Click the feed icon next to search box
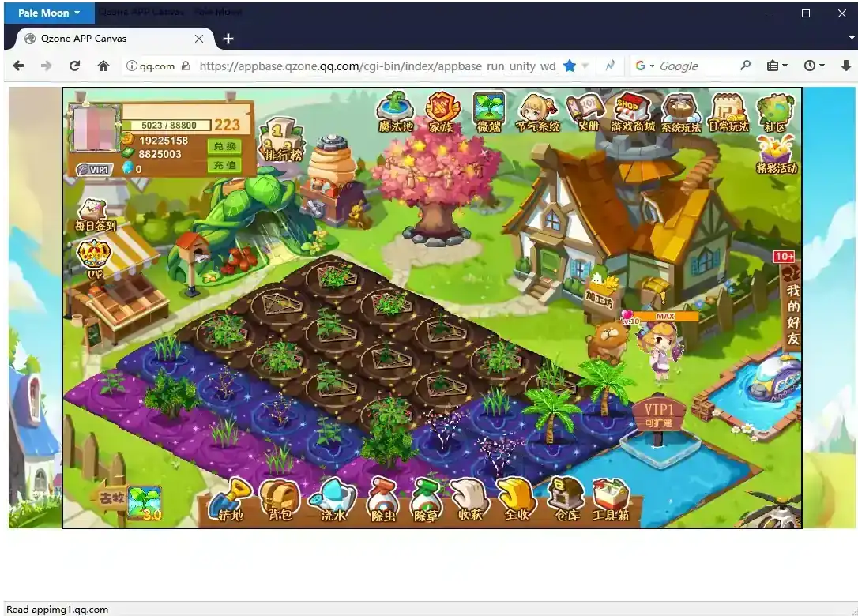 pos(610,66)
